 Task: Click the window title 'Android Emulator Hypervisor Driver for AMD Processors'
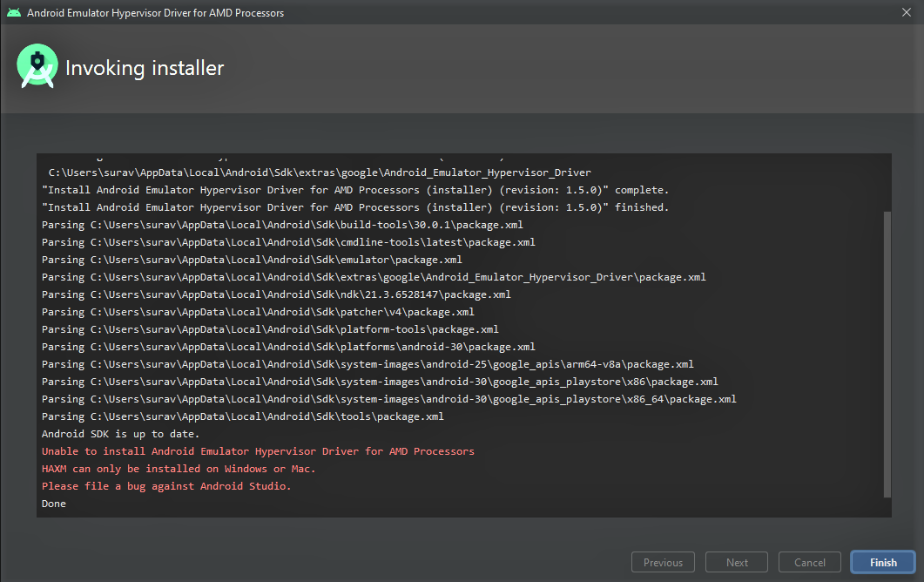click(x=155, y=13)
